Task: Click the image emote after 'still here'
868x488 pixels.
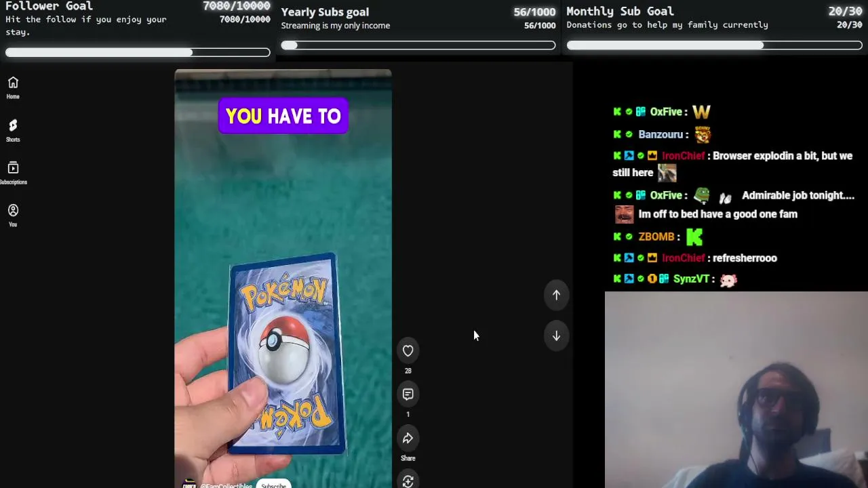Action: (x=667, y=173)
